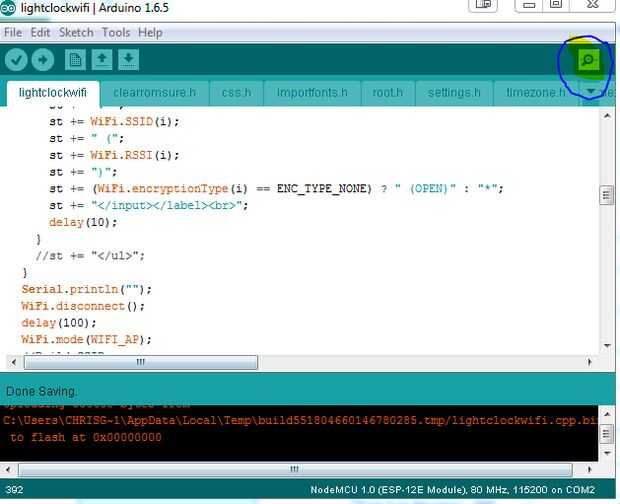This screenshot has height=504, width=620.
Task: Click the 'Done Saving.' status message
Action: 41,391
